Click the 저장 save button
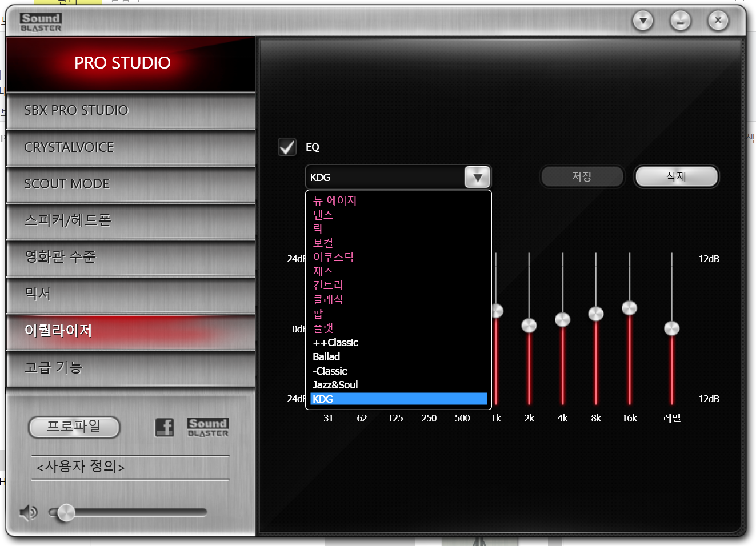Viewport: 756px width, 546px height. [x=582, y=176]
